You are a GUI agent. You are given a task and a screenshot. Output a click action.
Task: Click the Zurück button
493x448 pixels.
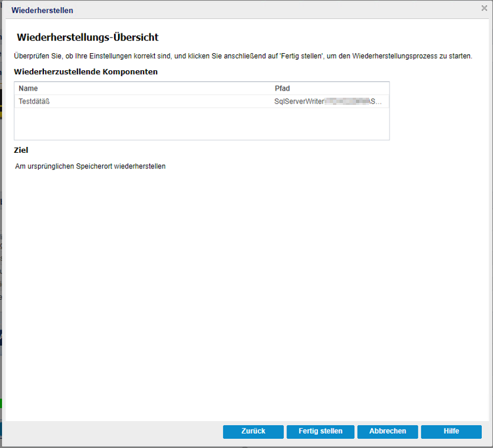point(253,432)
